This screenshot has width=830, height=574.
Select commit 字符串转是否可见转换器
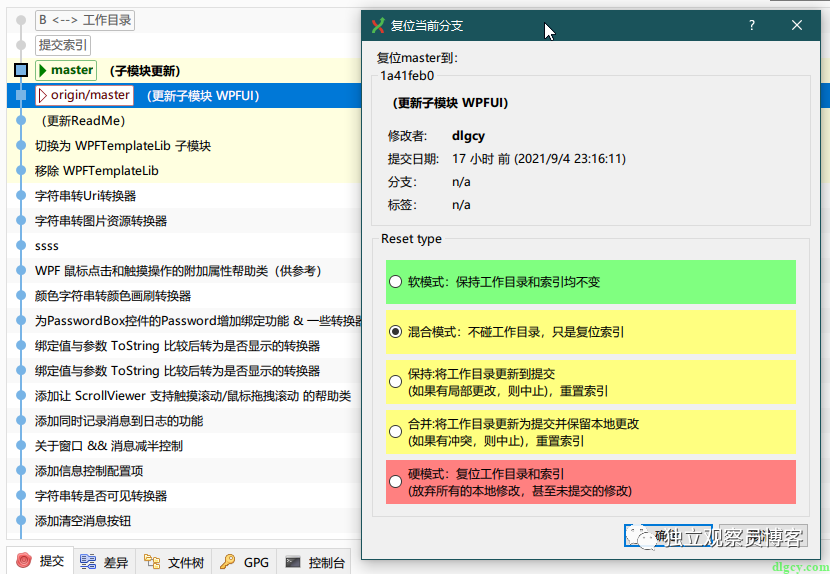pyautogui.click(x=184, y=496)
